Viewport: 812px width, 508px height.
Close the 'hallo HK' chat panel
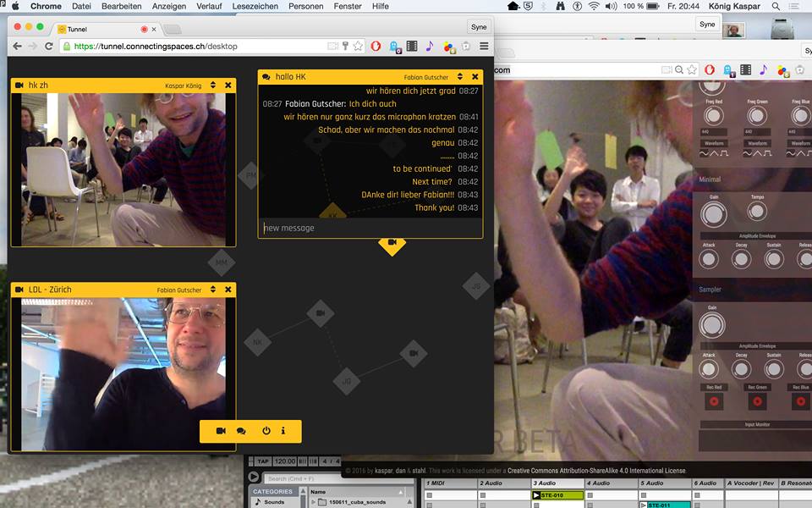tap(475, 77)
